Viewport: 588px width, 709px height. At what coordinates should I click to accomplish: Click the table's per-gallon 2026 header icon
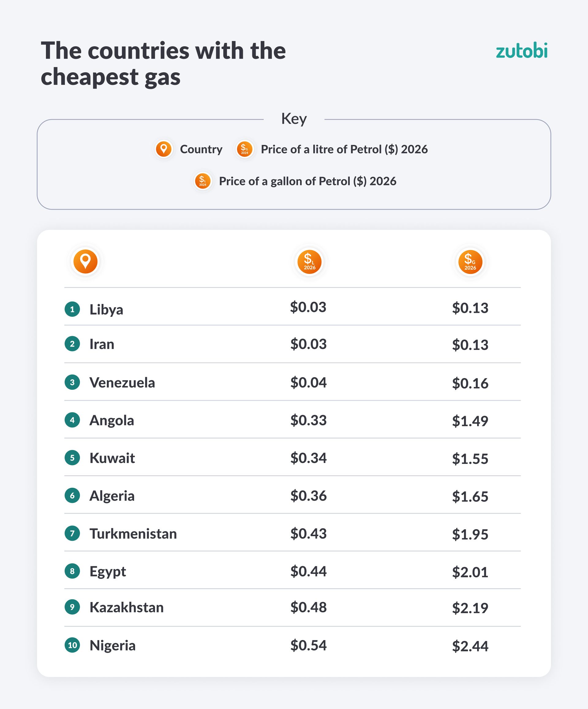(470, 262)
